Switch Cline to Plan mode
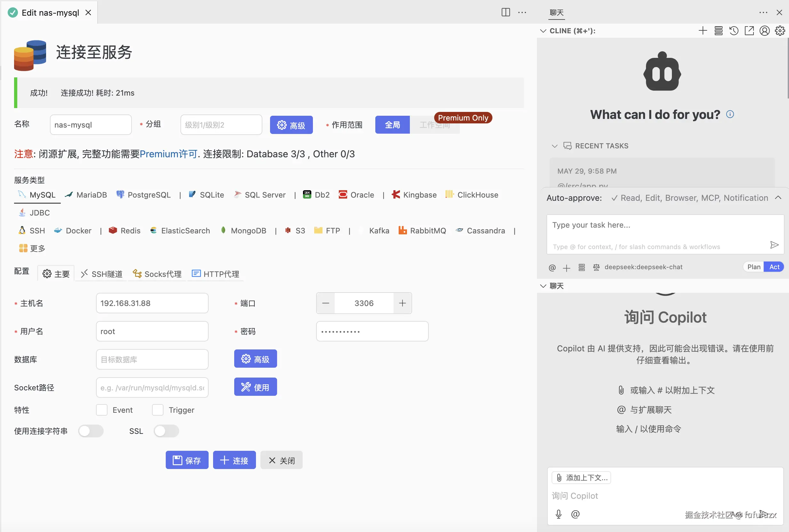 click(x=753, y=267)
